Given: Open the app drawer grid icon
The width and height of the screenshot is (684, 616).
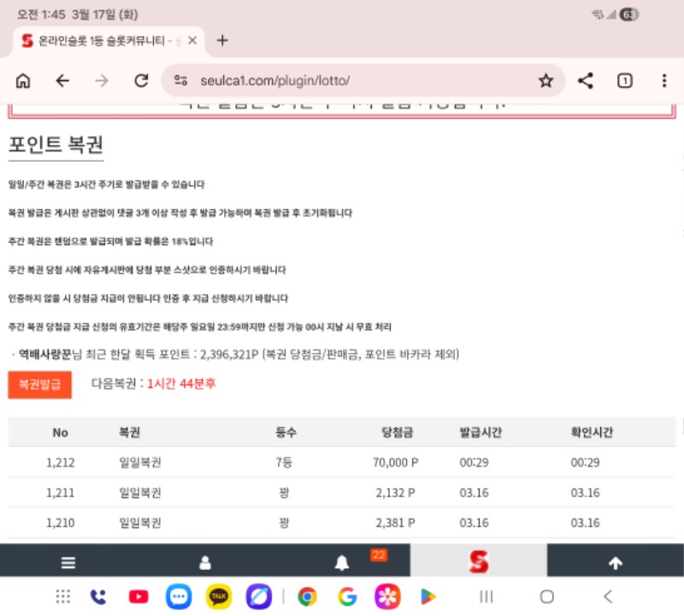Looking at the screenshot, I should click(x=63, y=596).
